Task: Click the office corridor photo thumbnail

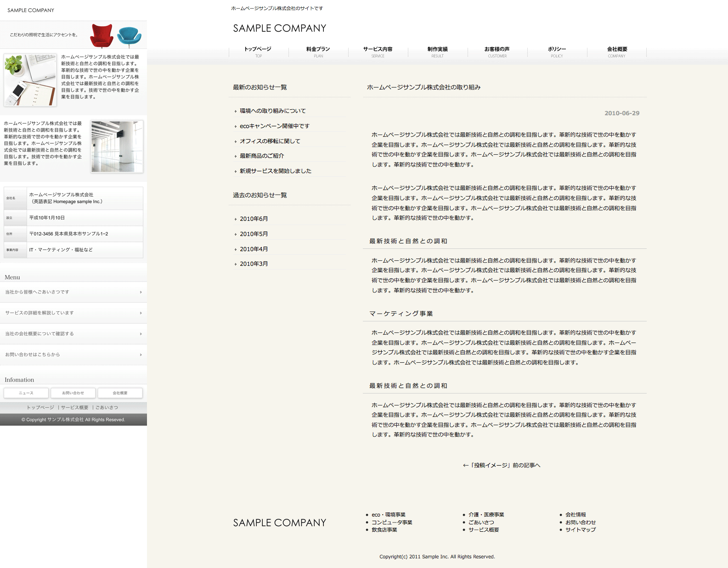Action: tap(117, 146)
